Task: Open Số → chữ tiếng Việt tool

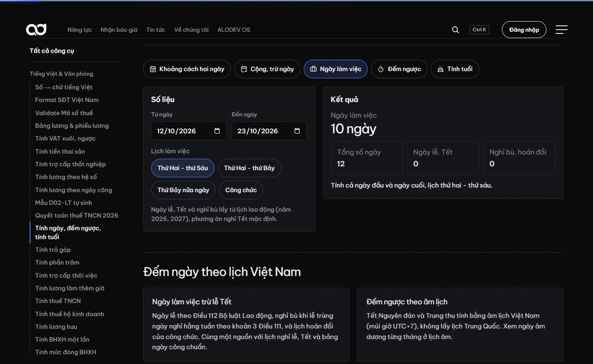Action: [x=64, y=87]
